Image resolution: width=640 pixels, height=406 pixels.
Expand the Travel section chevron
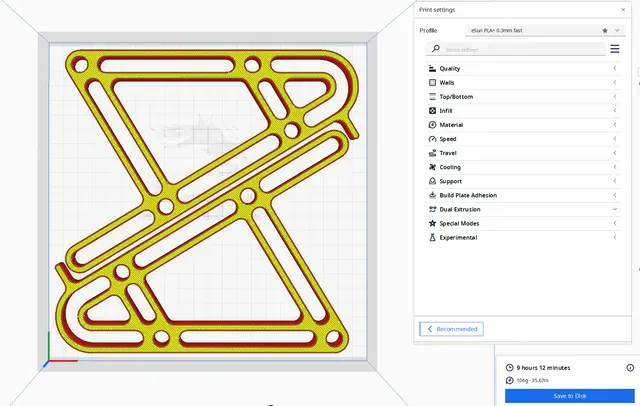tap(615, 153)
